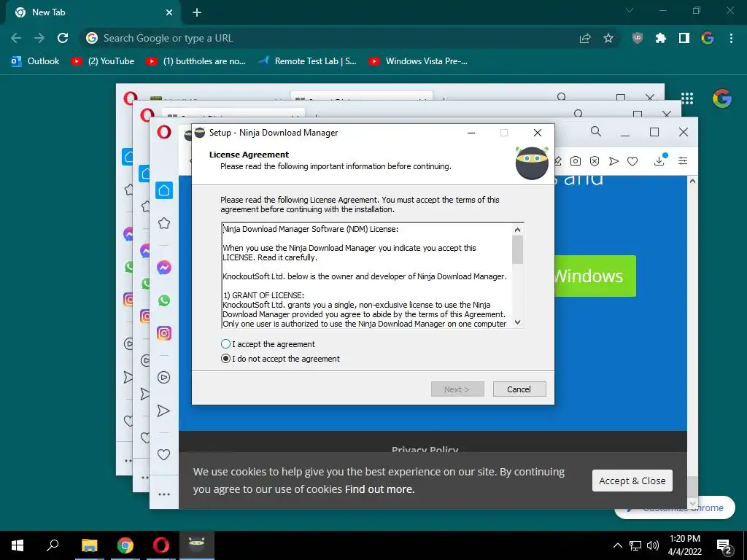Open the '(2) YouTube' bookmark
This screenshot has height=560, width=747.
[103, 61]
